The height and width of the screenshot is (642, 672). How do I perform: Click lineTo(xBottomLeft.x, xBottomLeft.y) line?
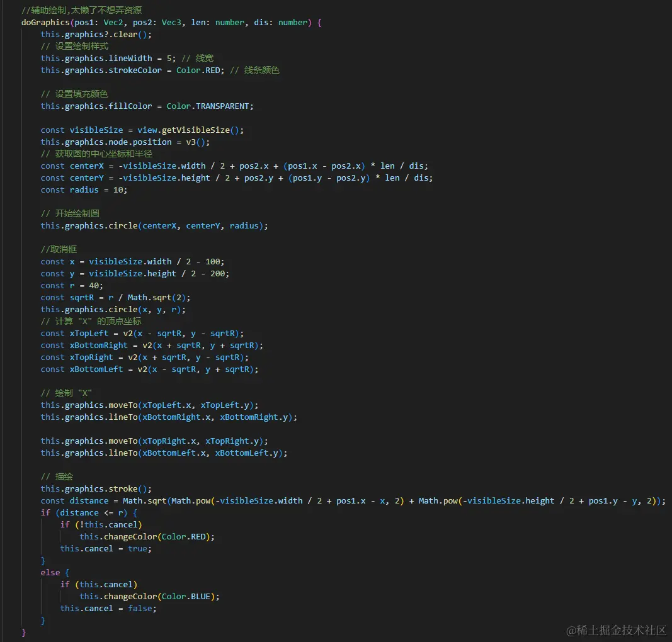click(x=164, y=453)
